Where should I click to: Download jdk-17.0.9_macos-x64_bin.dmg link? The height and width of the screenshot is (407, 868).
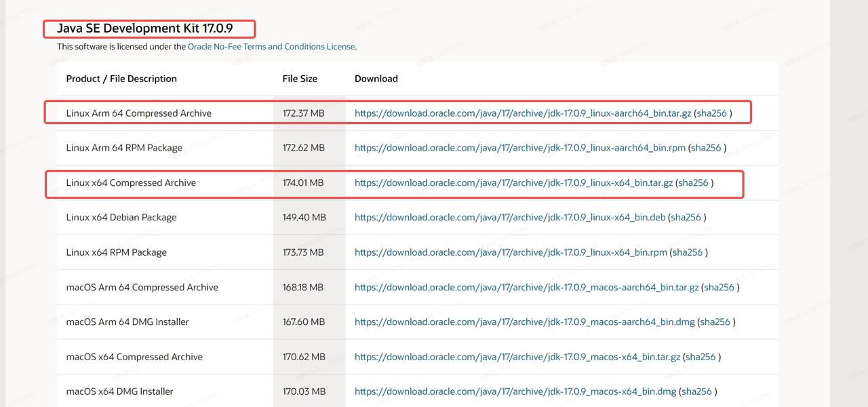coord(515,391)
